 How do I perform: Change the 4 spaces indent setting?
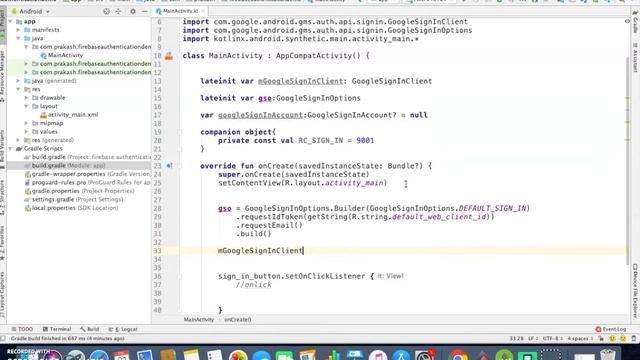(580, 339)
